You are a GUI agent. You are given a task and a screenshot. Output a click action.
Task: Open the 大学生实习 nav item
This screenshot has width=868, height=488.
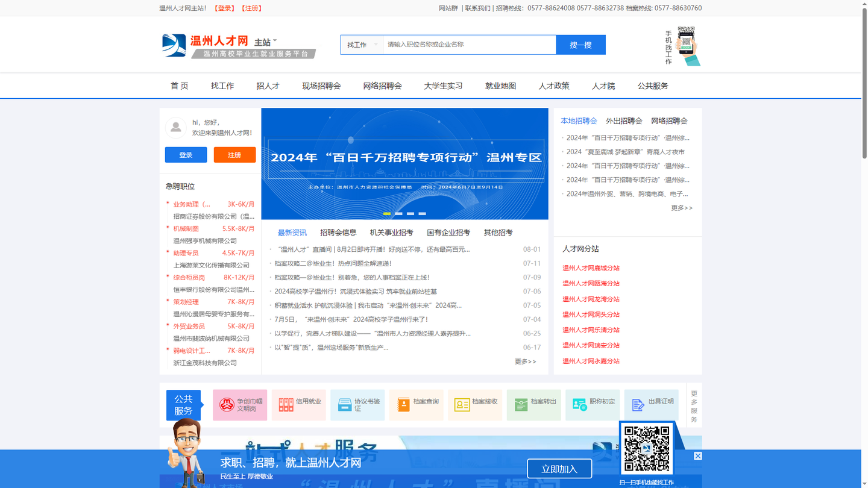[443, 86]
